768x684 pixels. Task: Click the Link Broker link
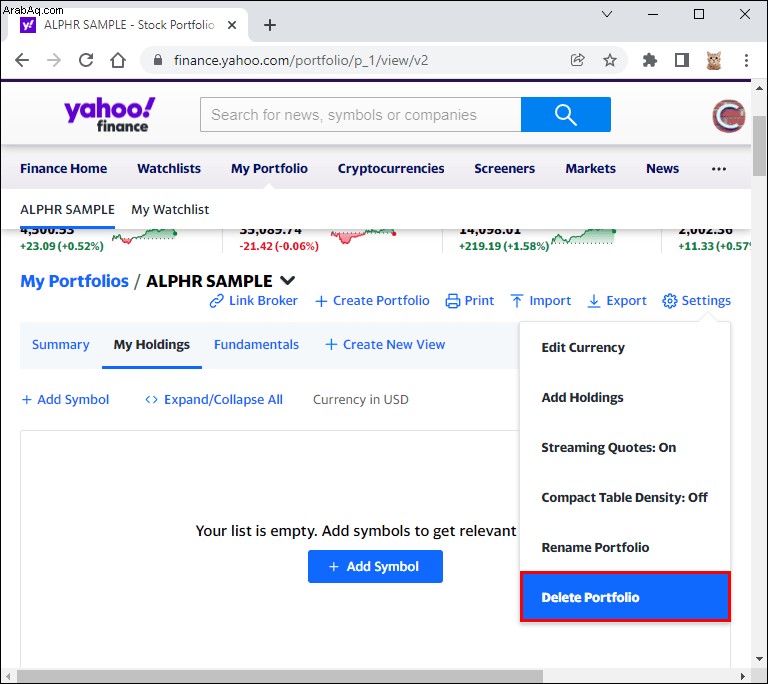pyautogui.click(x=253, y=301)
